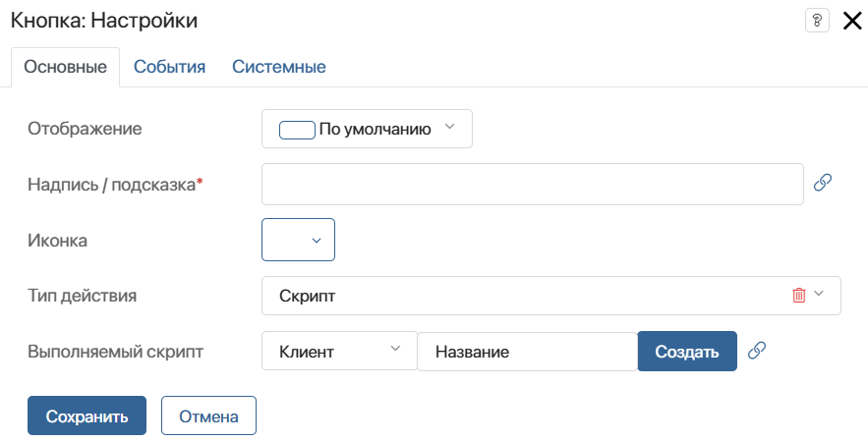The width and height of the screenshot is (868, 442).
Task: Click the 'Тип действия' label
Action: [82, 296]
